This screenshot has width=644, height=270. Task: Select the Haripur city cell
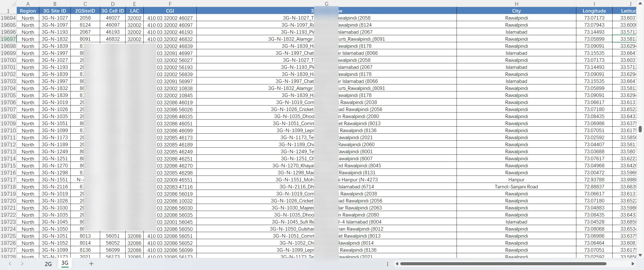516,180
